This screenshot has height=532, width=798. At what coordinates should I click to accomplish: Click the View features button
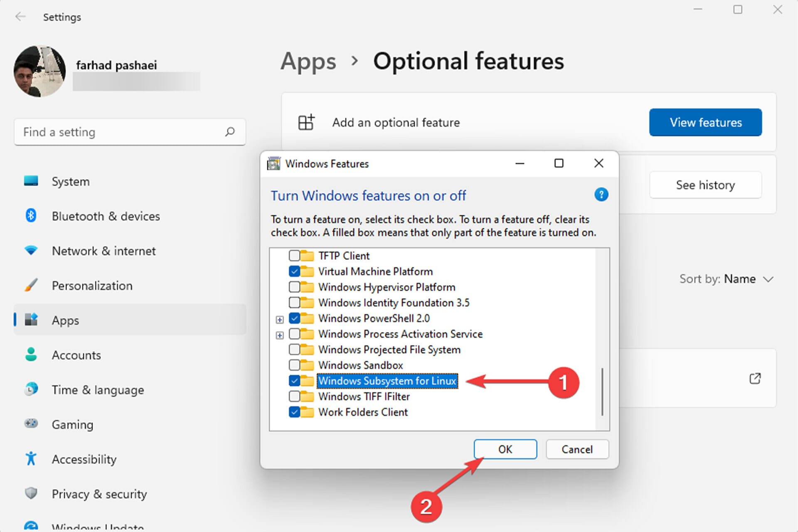(x=705, y=122)
